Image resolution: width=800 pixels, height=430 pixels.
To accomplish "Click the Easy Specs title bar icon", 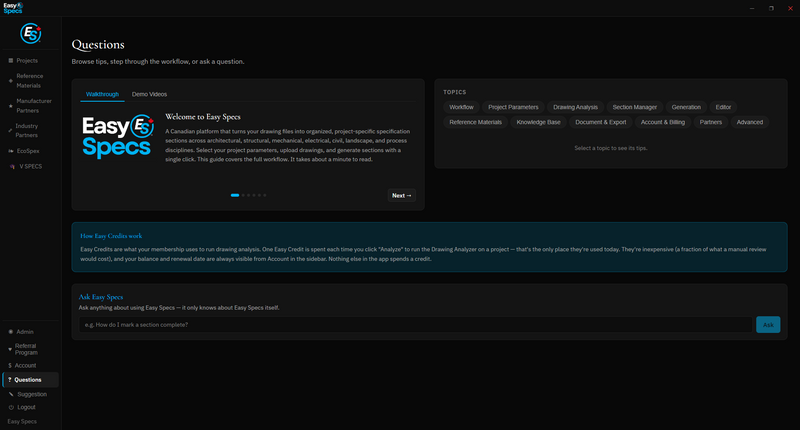I will 13,8.
